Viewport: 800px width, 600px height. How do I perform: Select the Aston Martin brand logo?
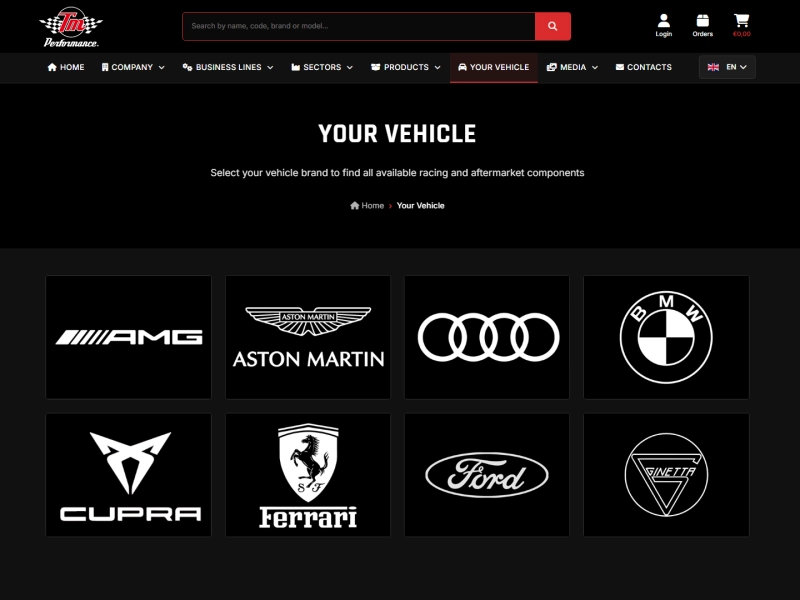pyautogui.click(x=308, y=337)
